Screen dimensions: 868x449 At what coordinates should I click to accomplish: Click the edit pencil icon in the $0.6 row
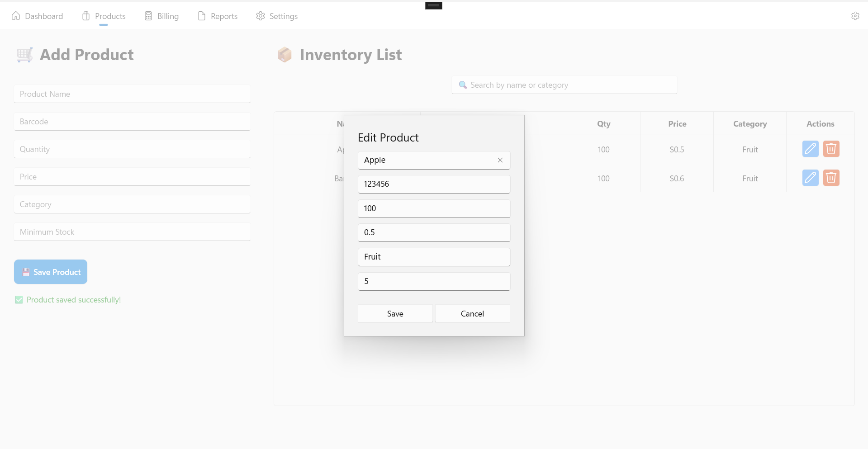810,178
